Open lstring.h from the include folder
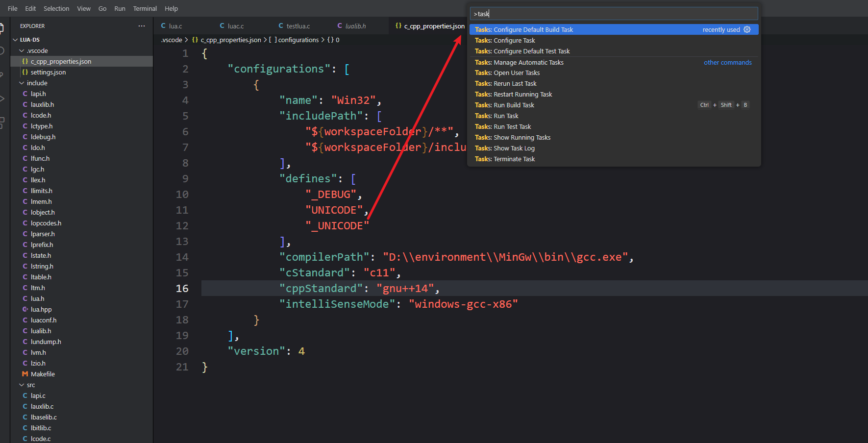 tap(42, 266)
